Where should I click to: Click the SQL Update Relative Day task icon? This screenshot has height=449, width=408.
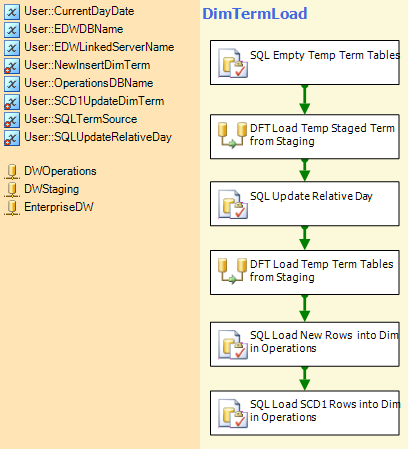tap(233, 204)
